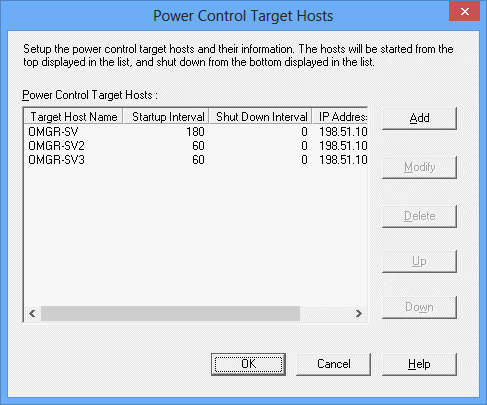Select the OMGR-SV2 host row
487x405 pixels.
coord(196,146)
